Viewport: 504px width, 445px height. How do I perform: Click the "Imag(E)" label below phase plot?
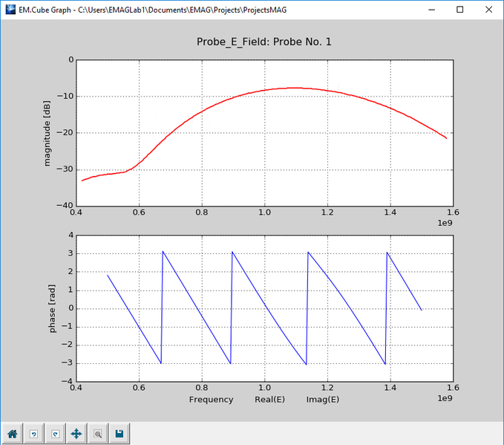tap(323, 400)
